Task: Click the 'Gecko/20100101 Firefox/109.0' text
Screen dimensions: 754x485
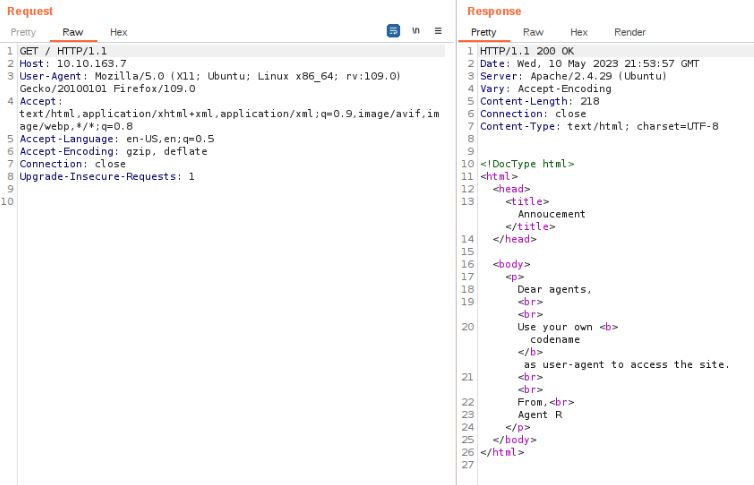Action: [x=107, y=88]
